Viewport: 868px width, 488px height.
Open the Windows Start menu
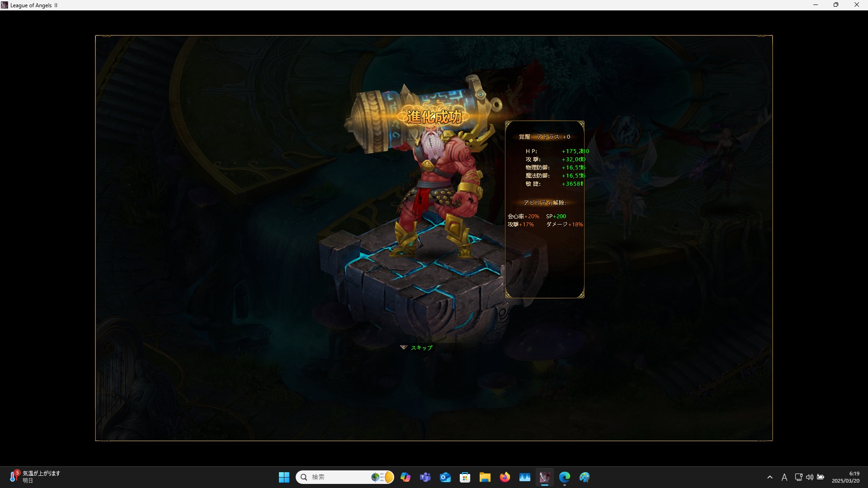click(x=284, y=477)
